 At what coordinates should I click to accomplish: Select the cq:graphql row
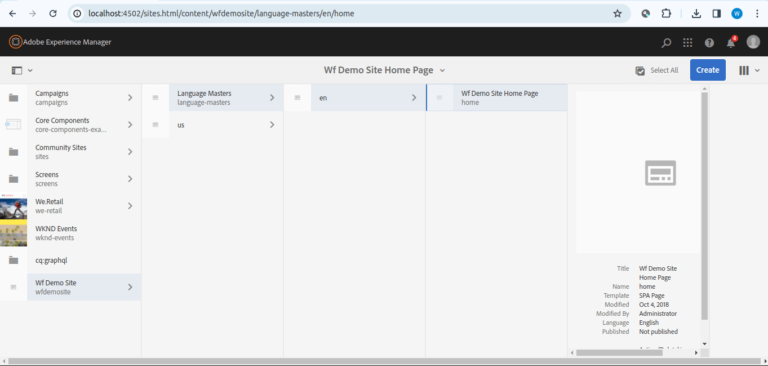click(x=71, y=260)
